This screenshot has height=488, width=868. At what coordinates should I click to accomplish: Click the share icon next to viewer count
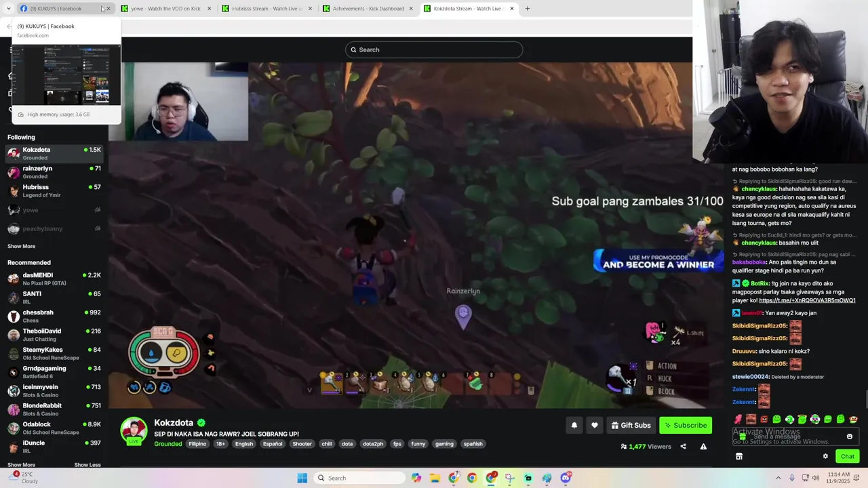(683, 447)
